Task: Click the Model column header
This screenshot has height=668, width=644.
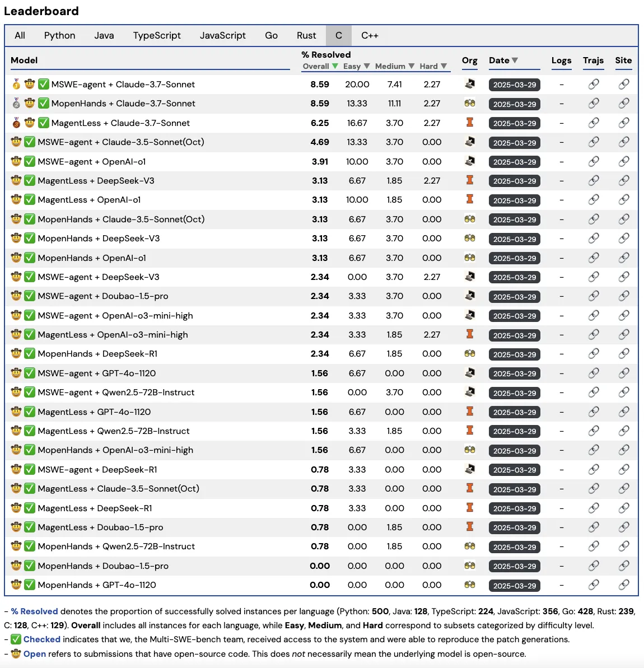Action: 24,60
